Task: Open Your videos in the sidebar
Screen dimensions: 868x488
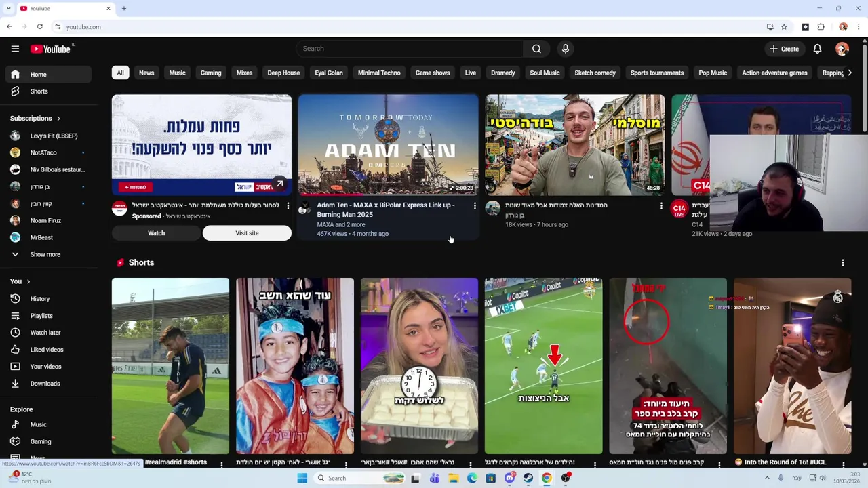Action: point(47,367)
